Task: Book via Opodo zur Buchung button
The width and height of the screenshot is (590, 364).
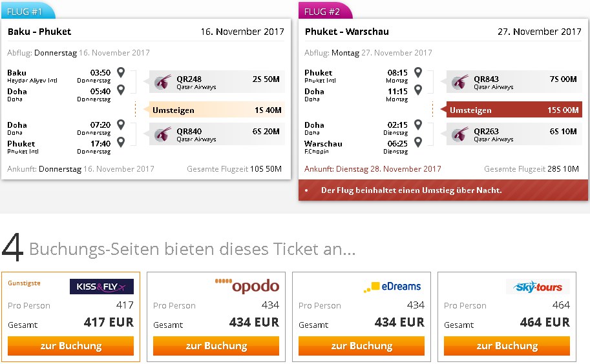Action: [x=216, y=345]
